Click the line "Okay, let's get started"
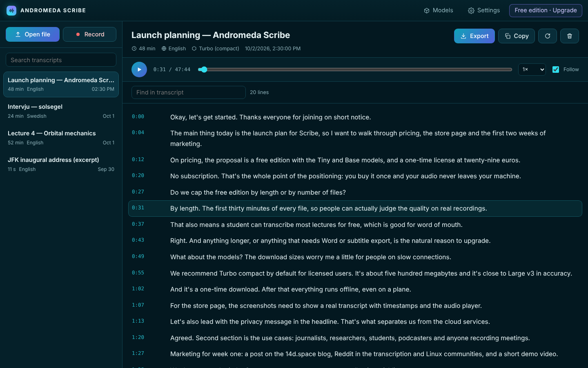Image resolution: width=588 pixels, height=368 pixels. (271, 117)
